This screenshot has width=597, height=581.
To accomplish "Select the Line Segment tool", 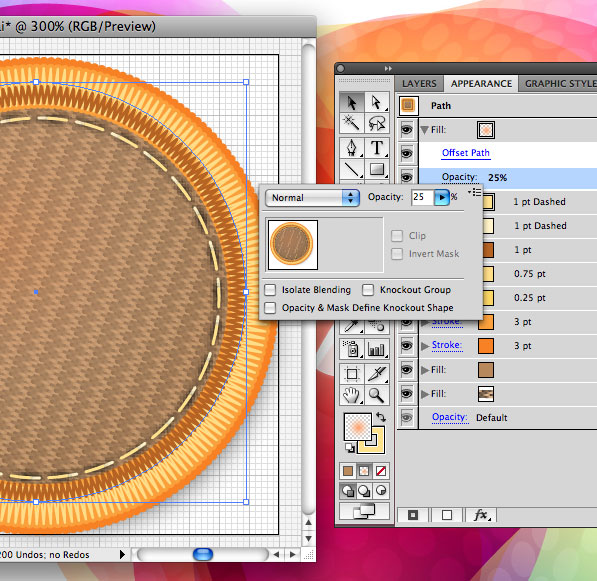I will (352, 169).
